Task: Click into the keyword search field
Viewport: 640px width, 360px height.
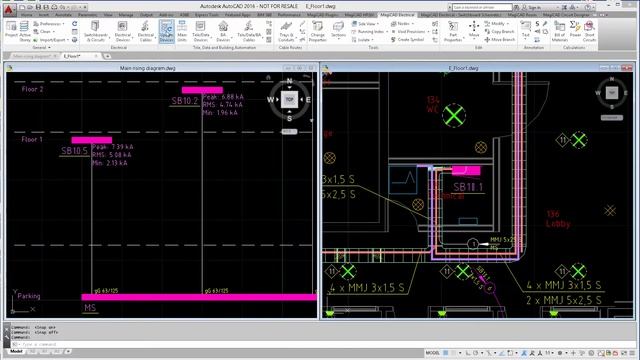Action: [482, 7]
